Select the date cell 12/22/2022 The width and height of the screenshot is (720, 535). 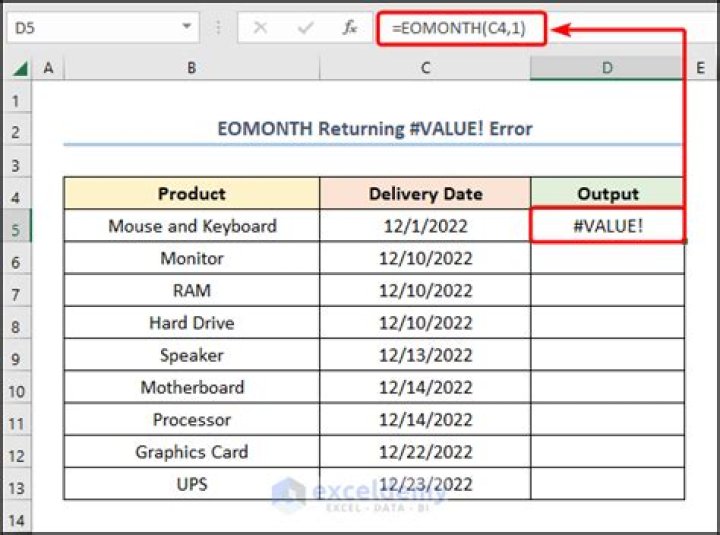(x=425, y=452)
